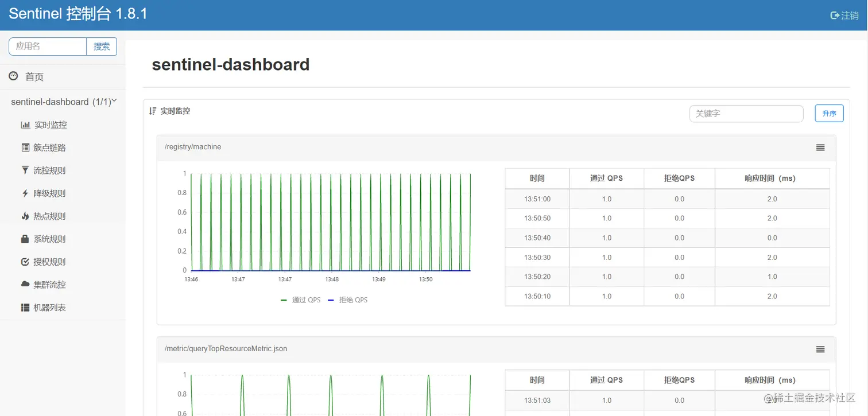868x416 pixels.
Task: Open the queryTopResourceMetric.json chart menu icon
Action: [x=820, y=349]
